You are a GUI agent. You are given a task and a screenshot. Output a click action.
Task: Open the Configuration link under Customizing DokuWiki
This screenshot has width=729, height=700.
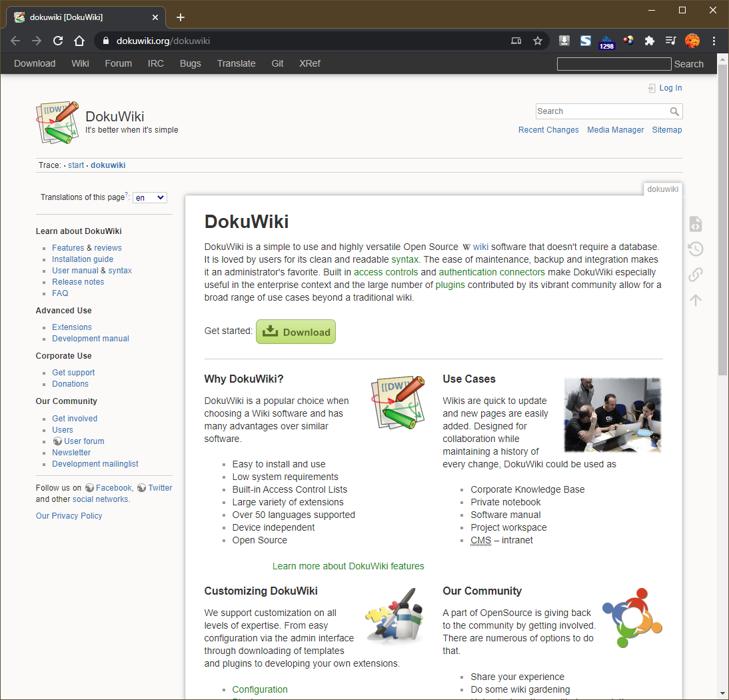pyautogui.click(x=259, y=689)
